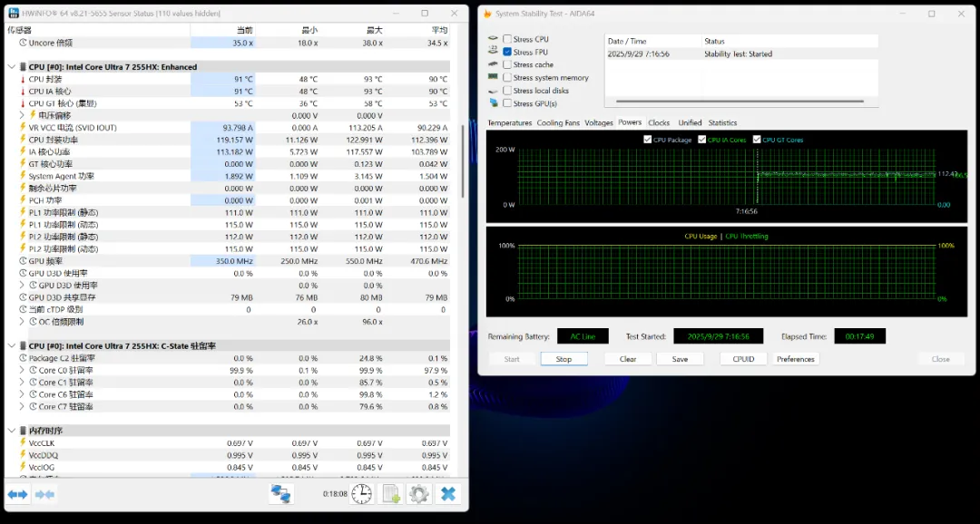Click the HWiNFO app icon in title bar
Screen dimensions: 980x524
click(x=13, y=13)
